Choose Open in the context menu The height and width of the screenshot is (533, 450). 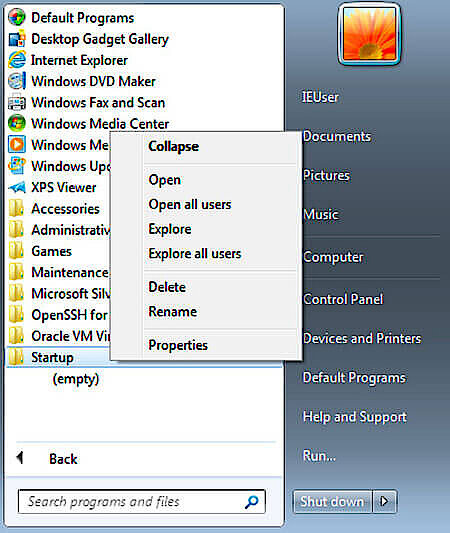(165, 180)
